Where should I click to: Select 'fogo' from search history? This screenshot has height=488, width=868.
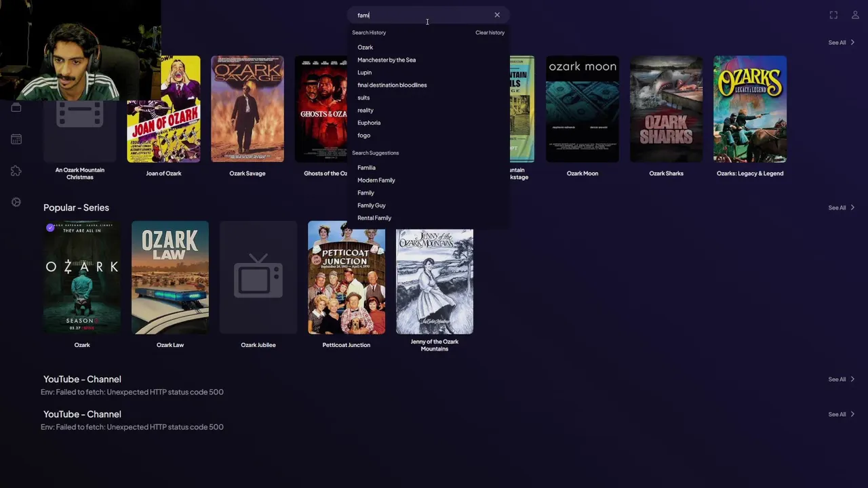pyautogui.click(x=364, y=136)
